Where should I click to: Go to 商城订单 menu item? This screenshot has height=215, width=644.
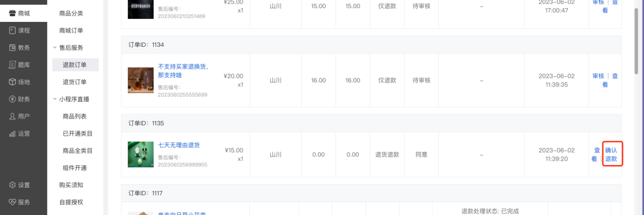pos(71,30)
